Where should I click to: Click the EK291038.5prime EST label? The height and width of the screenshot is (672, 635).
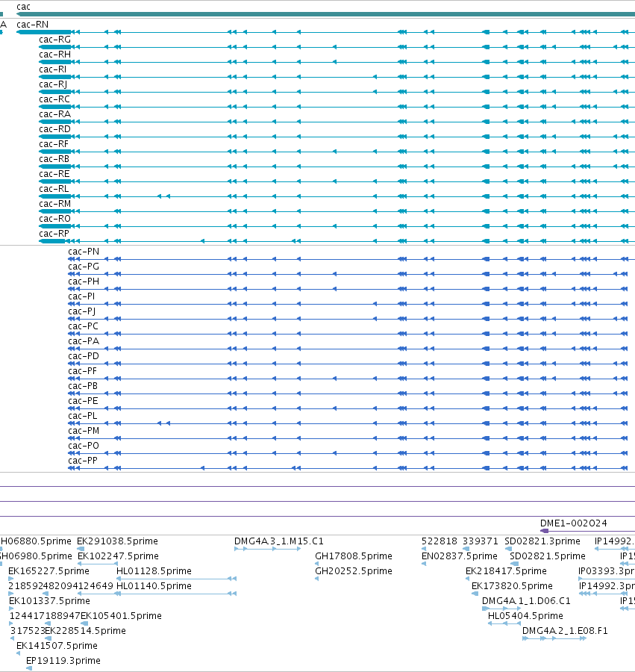(x=117, y=541)
